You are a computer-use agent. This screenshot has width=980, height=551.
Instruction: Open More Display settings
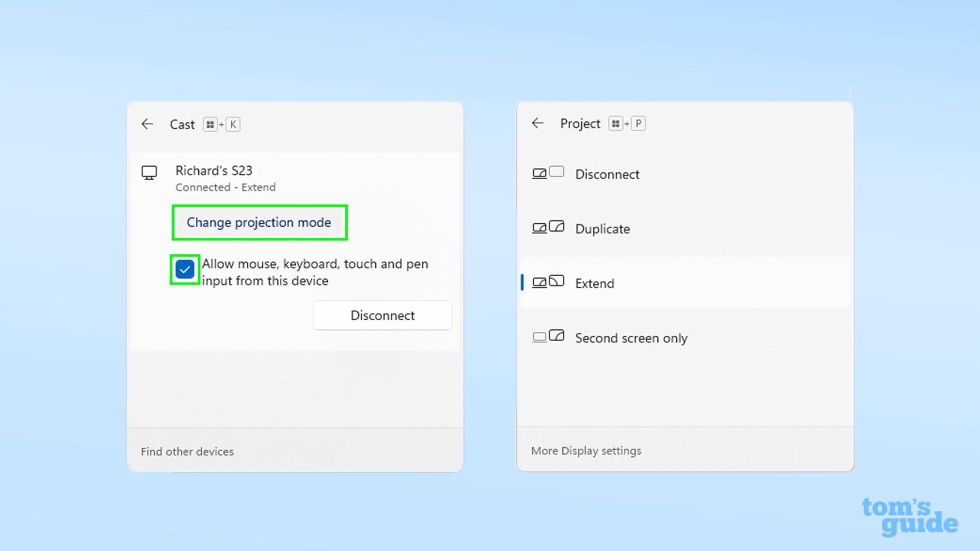586,451
